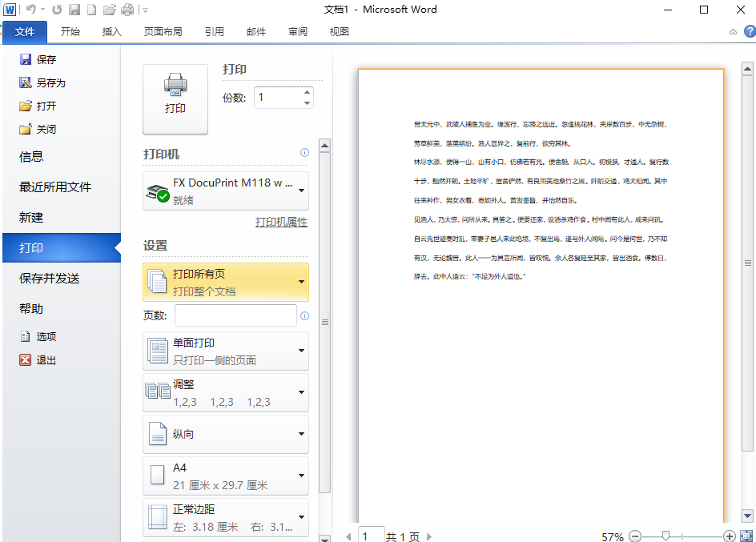Viewport: 756px width, 542px height.
Task: Click the Redo icon in quick access toolbar
Action: tap(57, 9)
